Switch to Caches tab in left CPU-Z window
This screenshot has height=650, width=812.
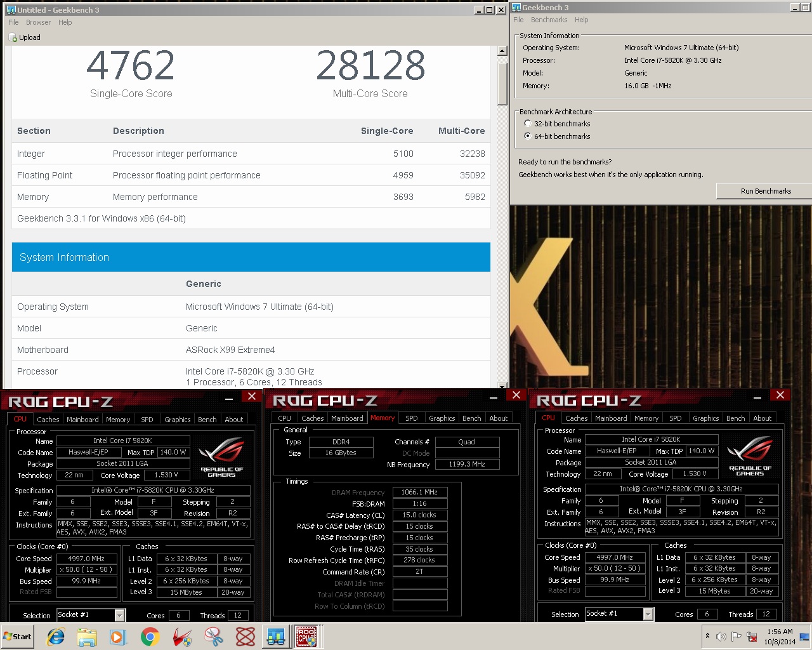tap(48, 420)
